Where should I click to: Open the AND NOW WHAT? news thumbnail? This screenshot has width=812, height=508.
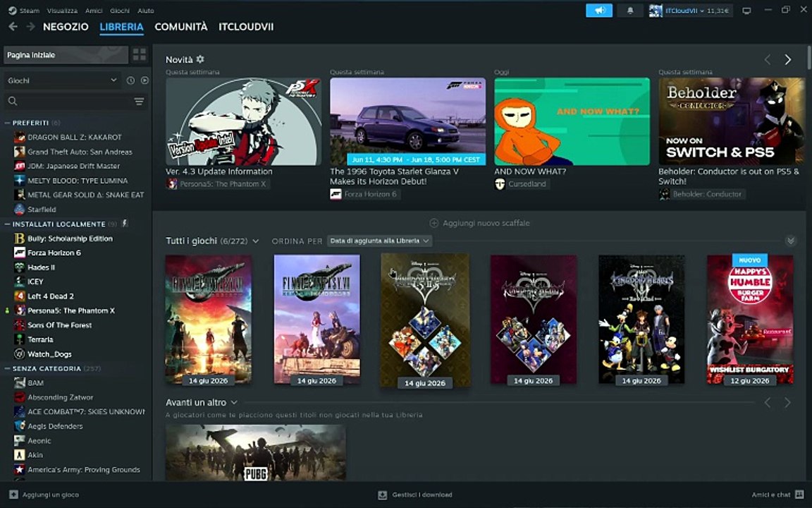[572, 121]
